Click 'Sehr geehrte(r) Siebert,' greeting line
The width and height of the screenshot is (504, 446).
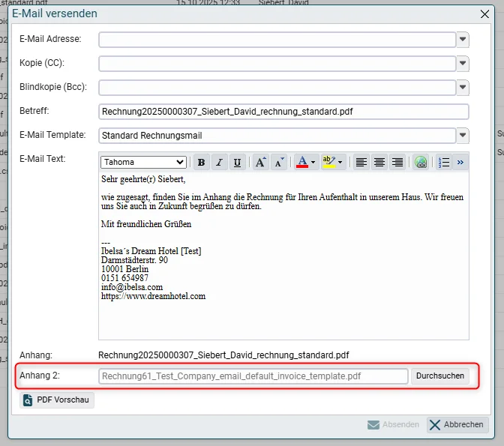(143, 179)
